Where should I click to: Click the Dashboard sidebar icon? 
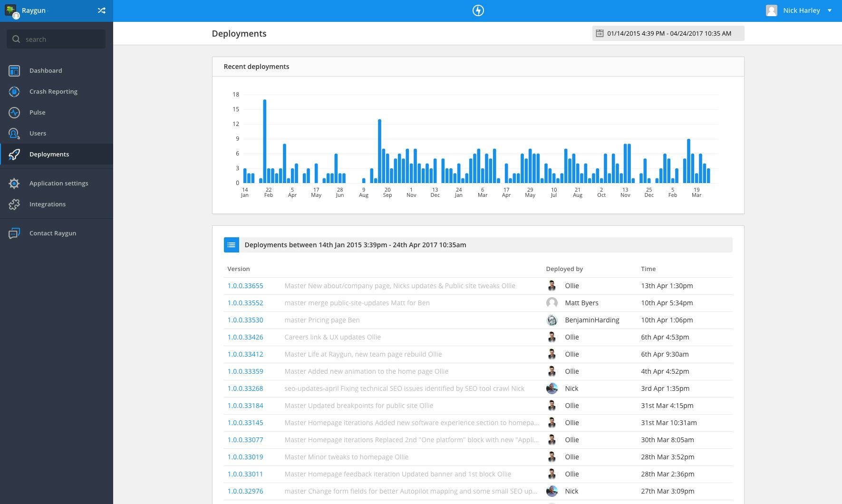tap(14, 71)
